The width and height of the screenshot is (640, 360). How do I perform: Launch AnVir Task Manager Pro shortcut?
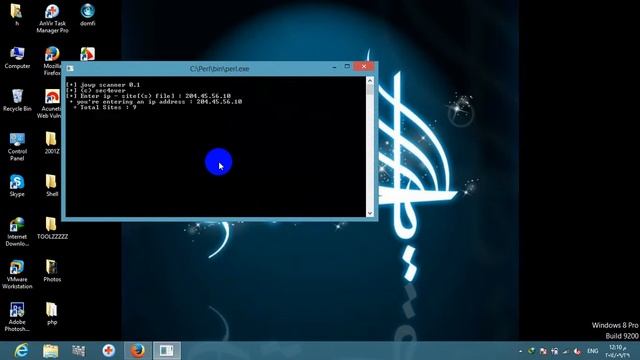tap(52, 18)
